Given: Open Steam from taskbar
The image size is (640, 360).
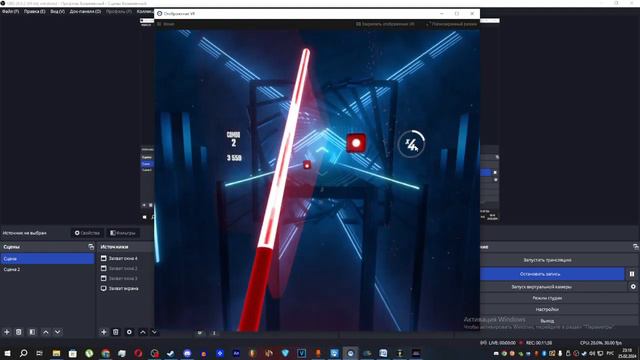Looking at the screenshot, I should coord(171,353).
